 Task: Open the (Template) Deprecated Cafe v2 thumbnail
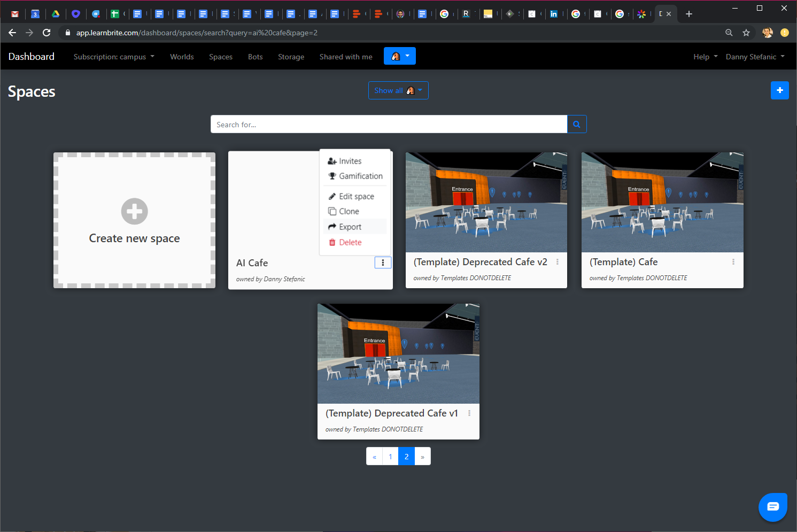(x=486, y=202)
